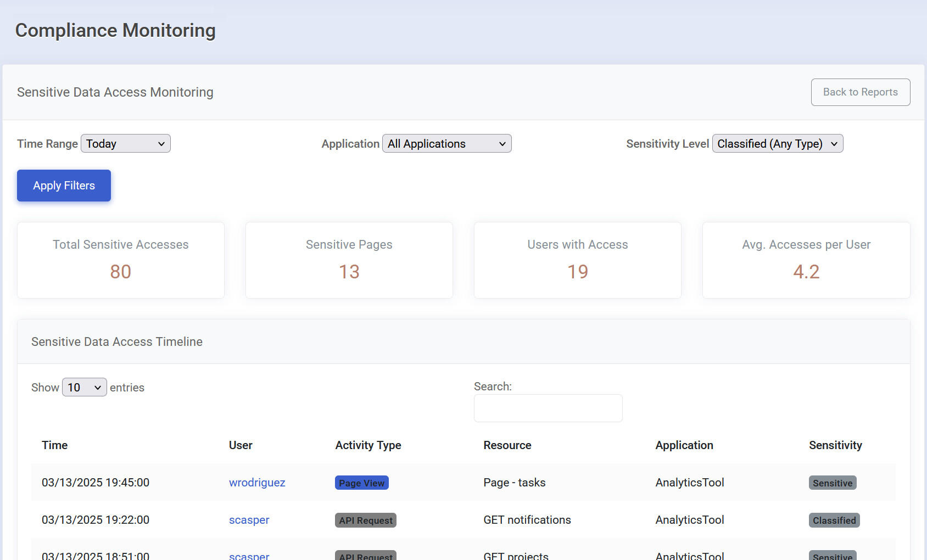Sort table by Resource column header
This screenshot has height=560, width=927.
click(507, 445)
